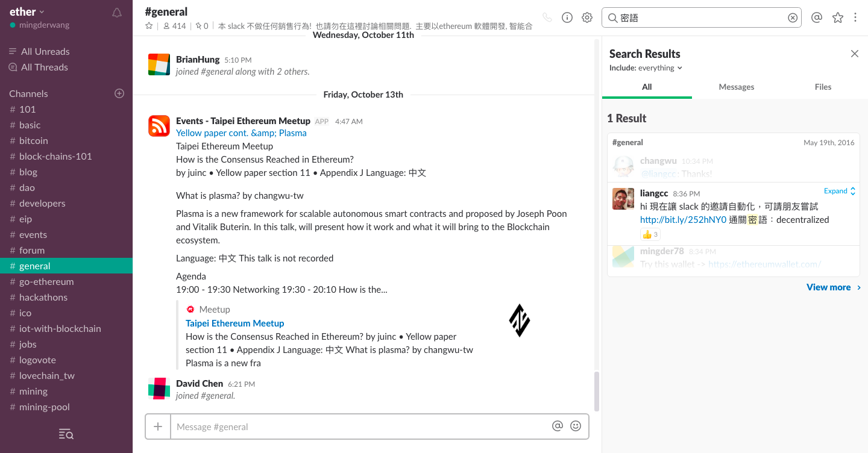Click the message pane scrollbar thumb
The height and width of the screenshot is (453, 868).
(597, 390)
